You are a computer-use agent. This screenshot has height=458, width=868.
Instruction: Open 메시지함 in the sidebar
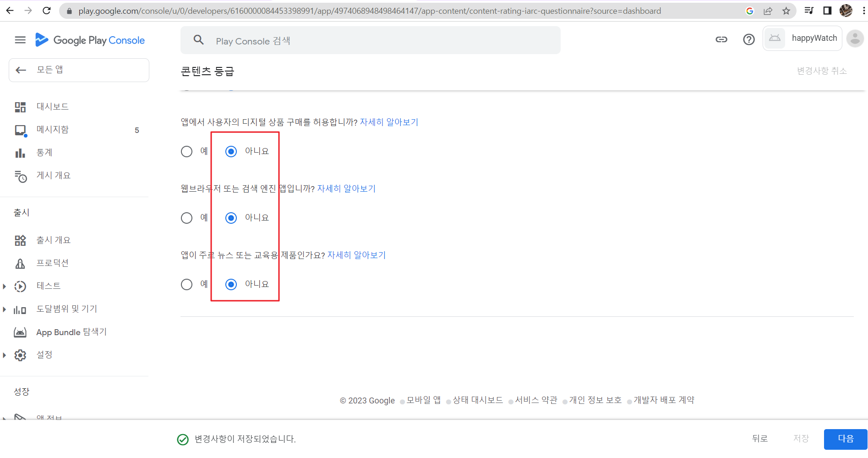(53, 129)
